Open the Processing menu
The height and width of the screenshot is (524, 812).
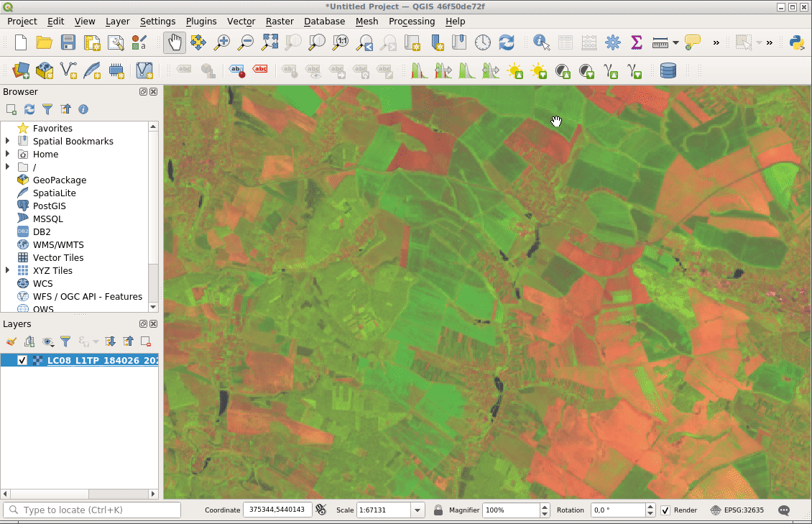click(411, 22)
